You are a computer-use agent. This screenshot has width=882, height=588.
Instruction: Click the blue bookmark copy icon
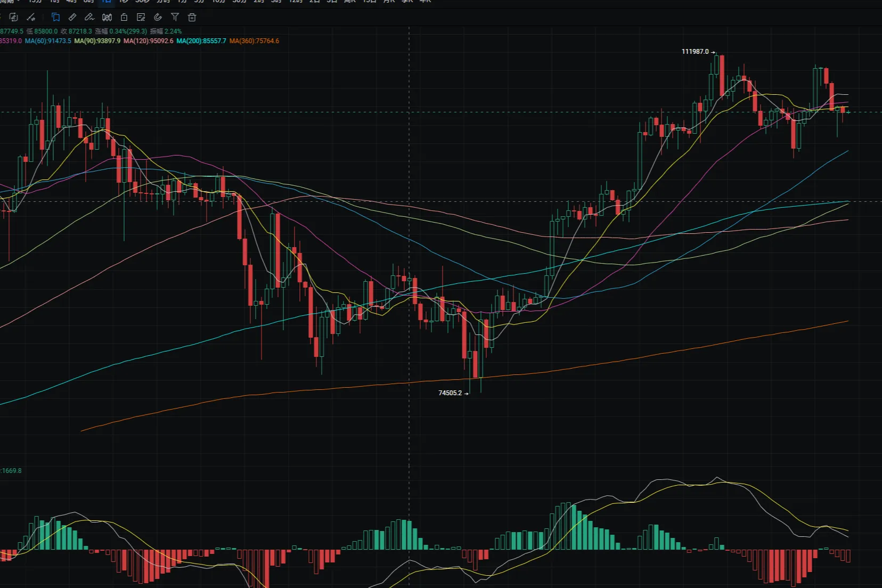[x=55, y=17]
